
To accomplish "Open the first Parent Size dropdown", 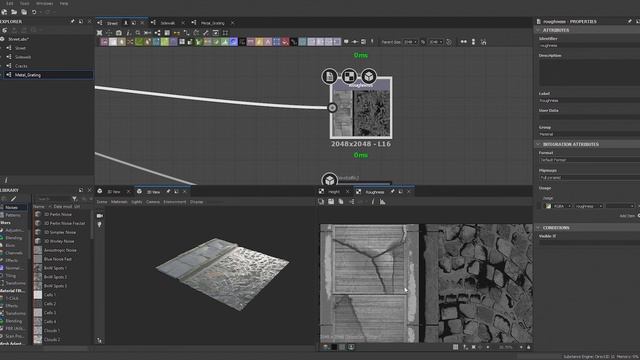I will click(410, 42).
